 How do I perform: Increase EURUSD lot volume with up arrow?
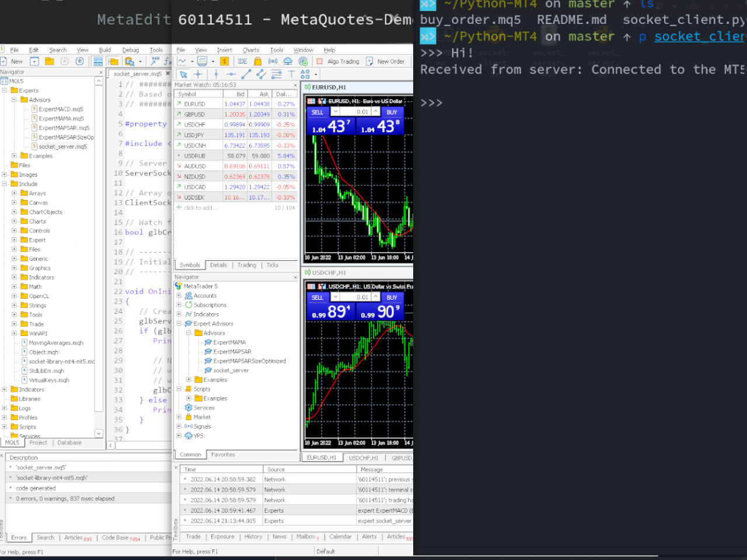point(375,111)
